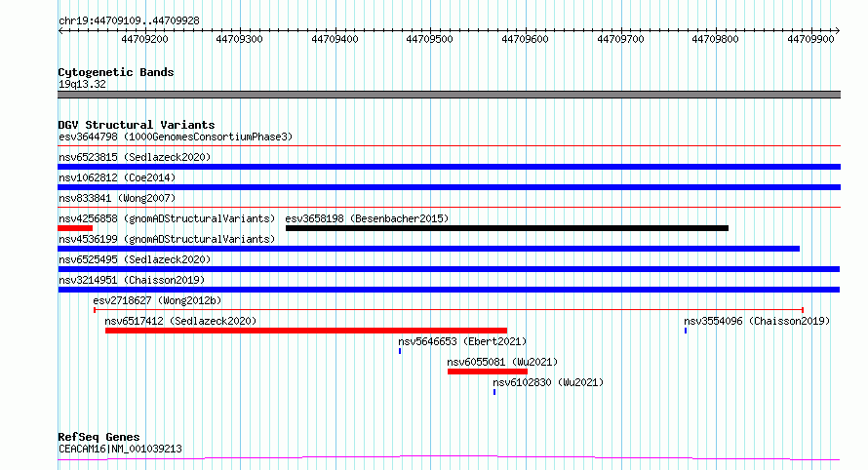Select the small blue nsv6102830 variant marker
The image size is (868, 470).
(x=494, y=392)
